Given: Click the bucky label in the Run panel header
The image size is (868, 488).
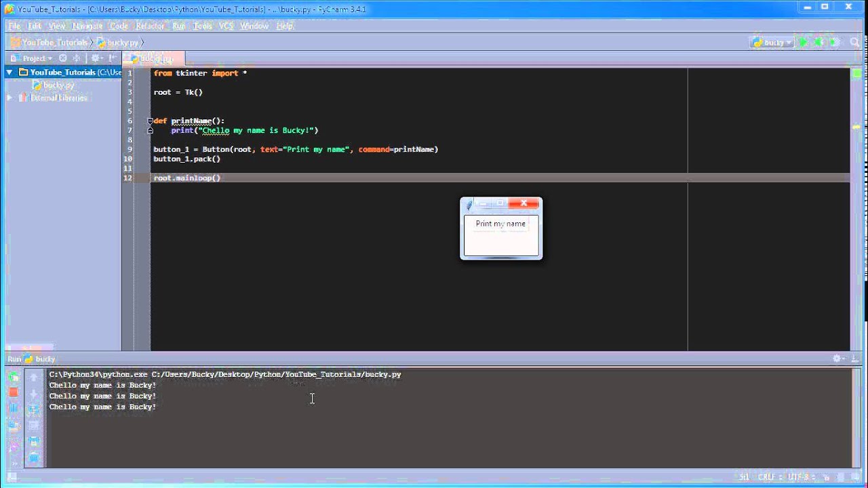Looking at the screenshot, I should coord(45,359).
